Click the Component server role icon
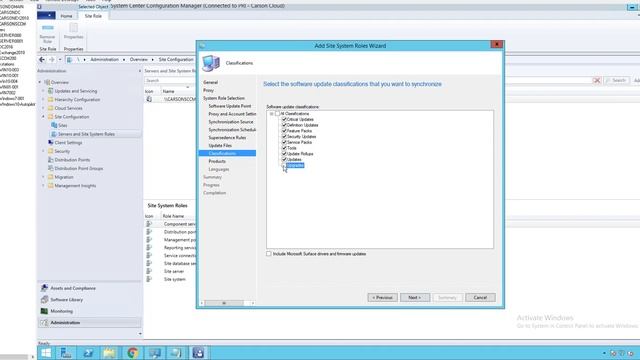The image size is (640, 360). coord(149,224)
